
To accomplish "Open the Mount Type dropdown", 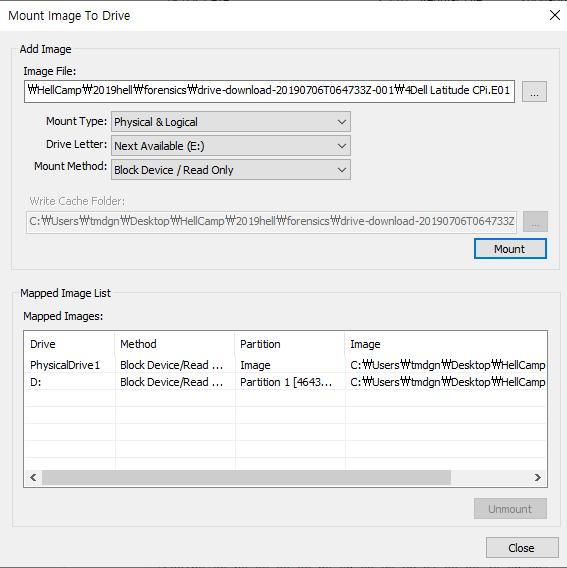I will (x=231, y=122).
